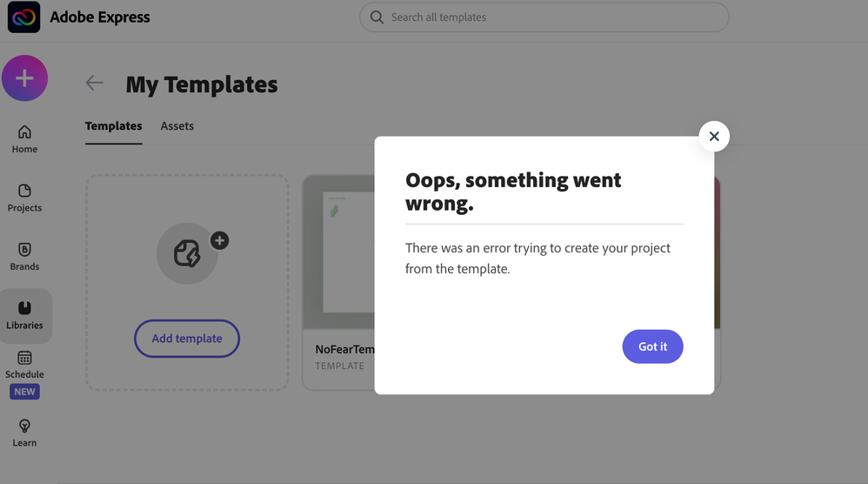This screenshot has height=484, width=868.
Task: Open Schedule in the sidebar
Action: point(24,364)
